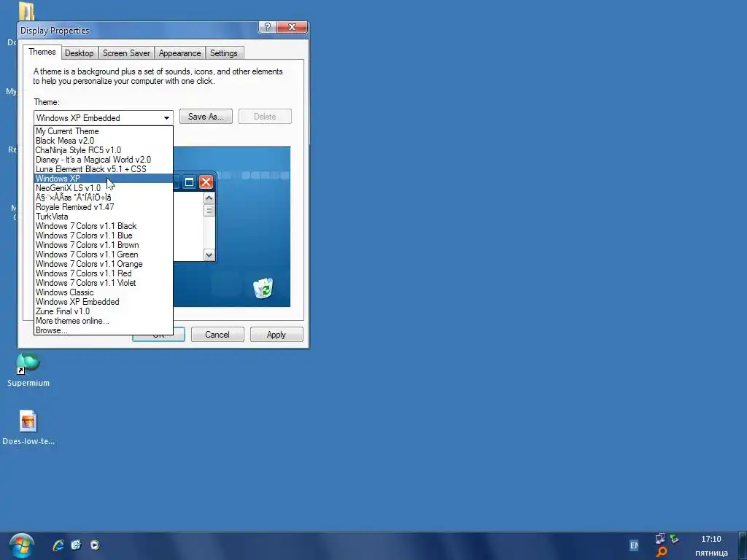The image size is (747, 560).
Task: Select the Supermium desktop shortcut
Action: click(28, 370)
